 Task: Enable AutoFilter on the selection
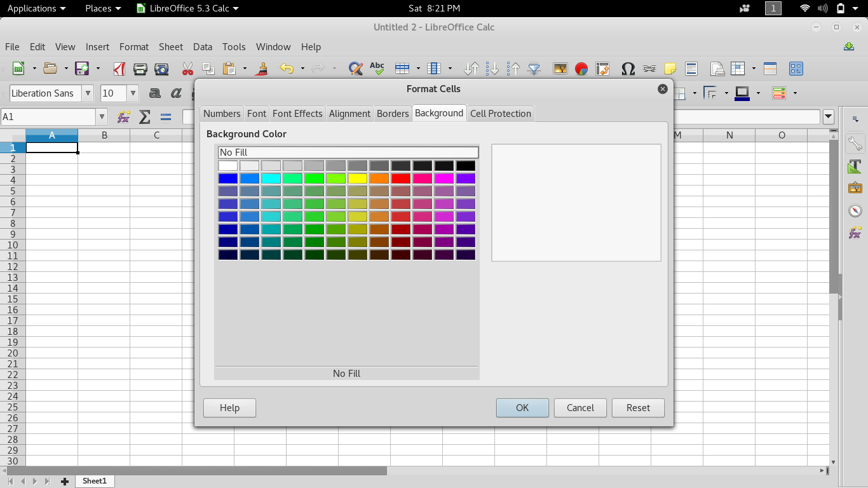[x=535, y=68]
